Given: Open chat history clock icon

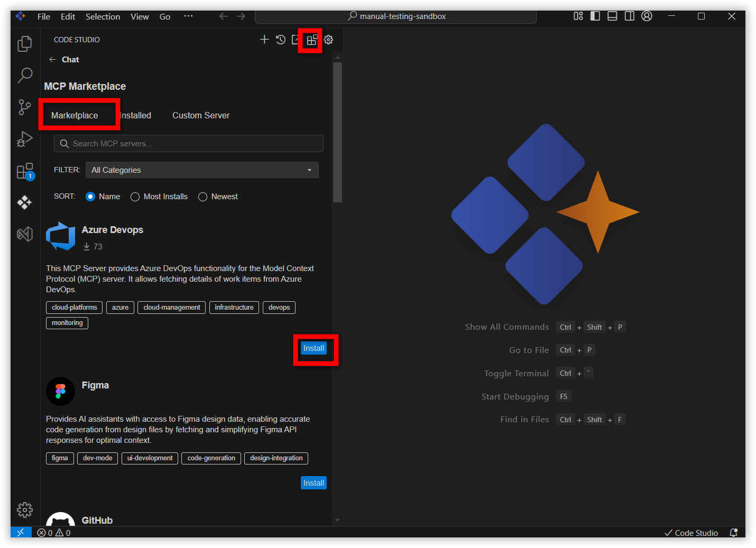Looking at the screenshot, I should [281, 40].
